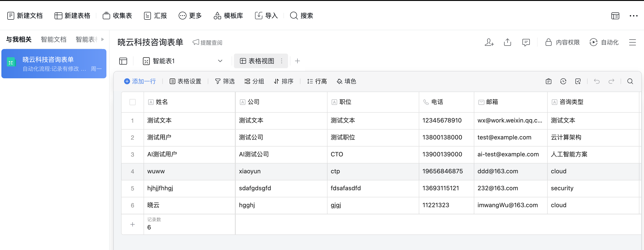Switch to the 与我相关 tab
Image resolution: width=644 pixels, height=250 pixels.
tap(19, 39)
